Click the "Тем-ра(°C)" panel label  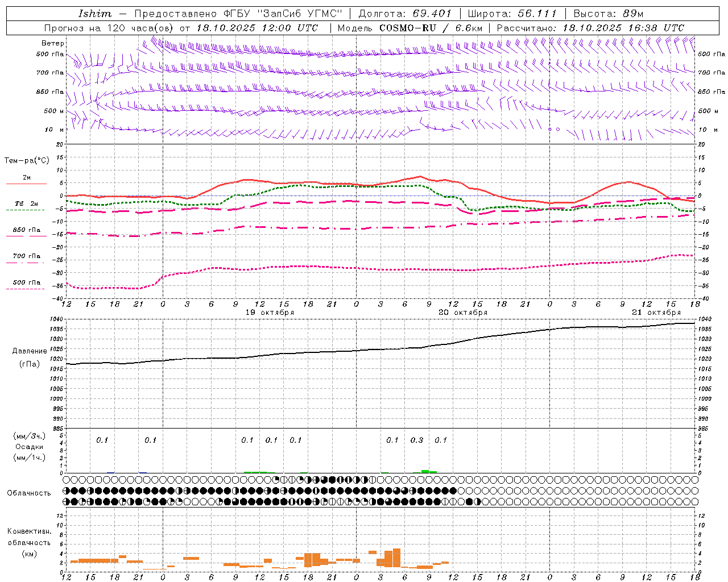click(27, 161)
